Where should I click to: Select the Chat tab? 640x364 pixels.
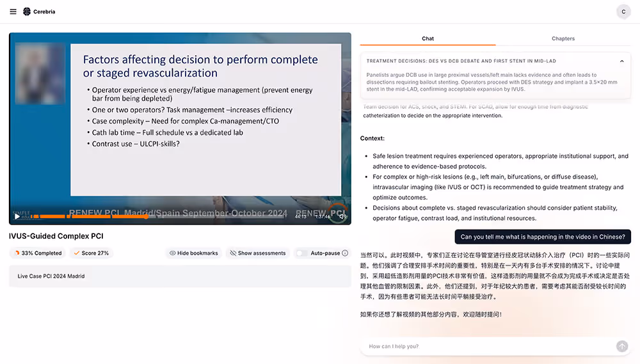[428, 38]
